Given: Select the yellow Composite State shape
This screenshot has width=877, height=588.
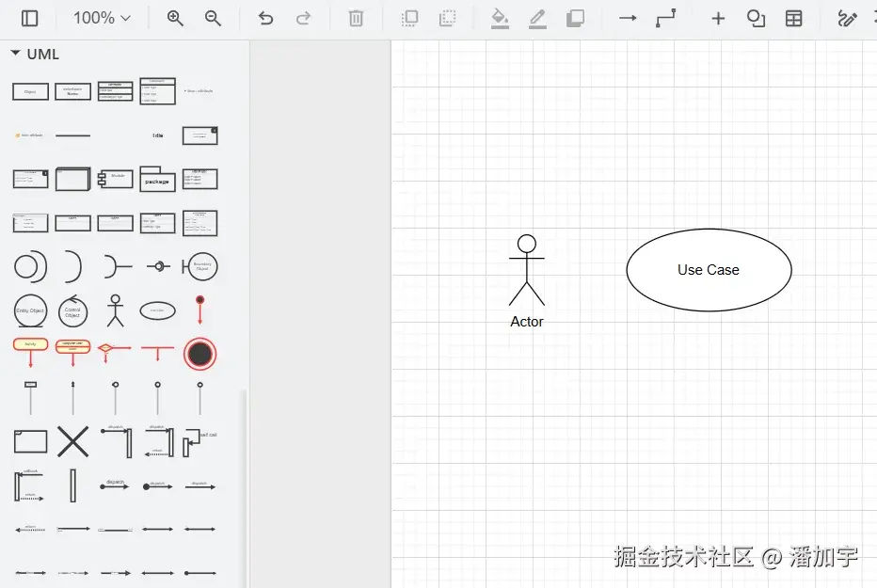Looking at the screenshot, I should [72, 353].
